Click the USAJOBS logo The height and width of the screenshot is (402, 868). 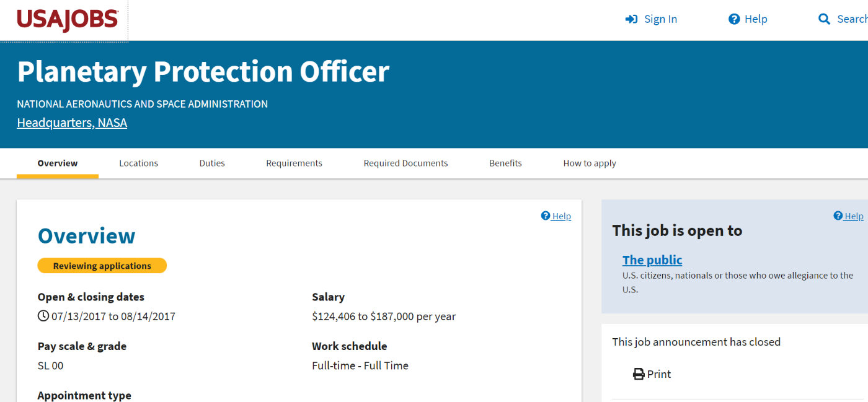[x=67, y=20]
